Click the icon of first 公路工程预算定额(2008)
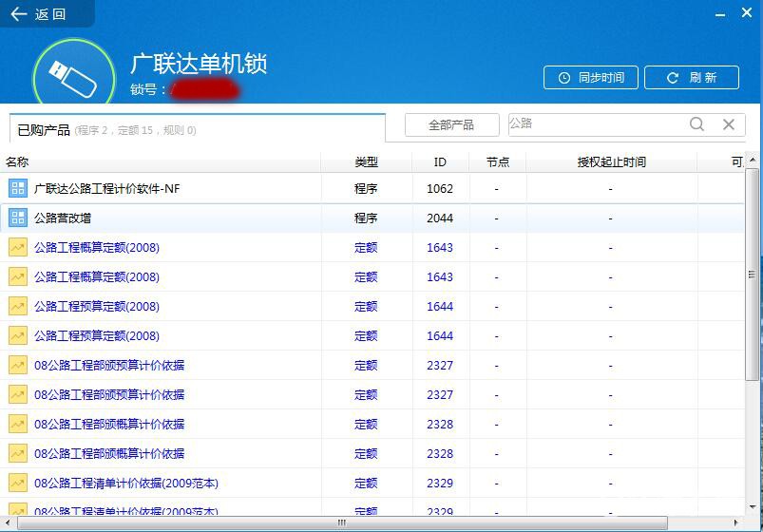The width and height of the screenshot is (763, 532). [18, 307]
